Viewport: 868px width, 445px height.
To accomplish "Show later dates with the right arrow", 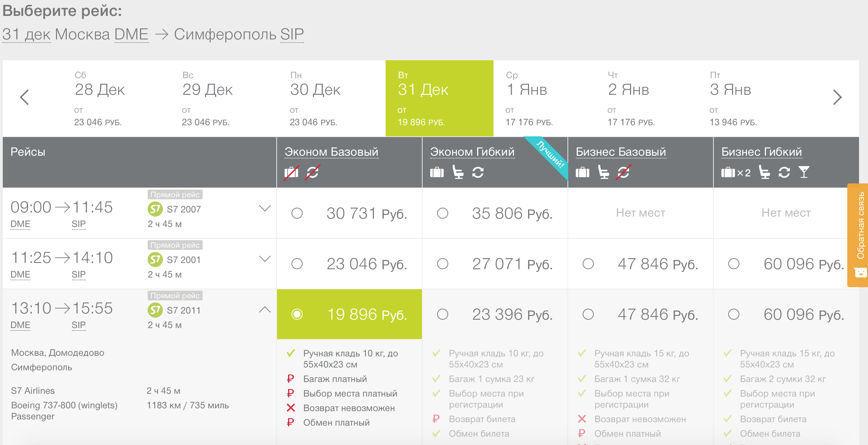I will coord(837,97).
